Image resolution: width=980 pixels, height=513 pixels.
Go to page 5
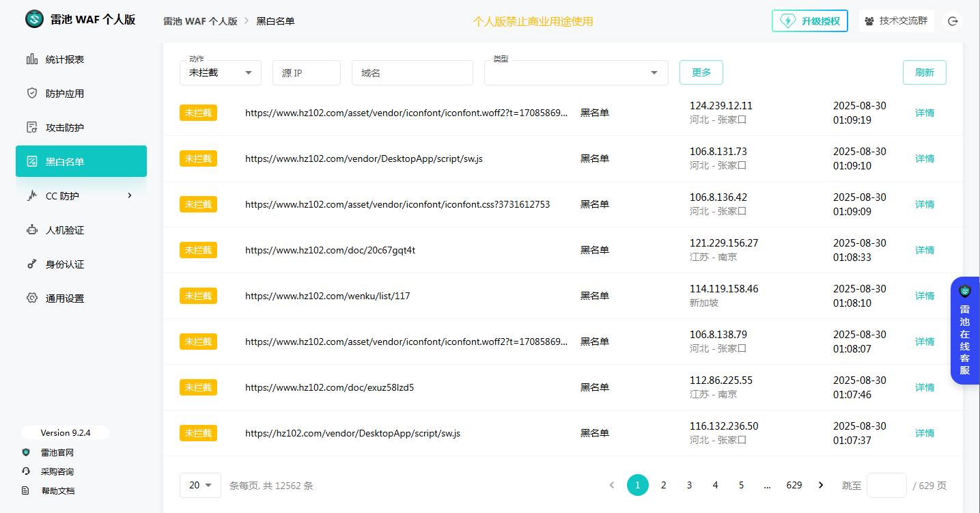click(x=741, y=485)
